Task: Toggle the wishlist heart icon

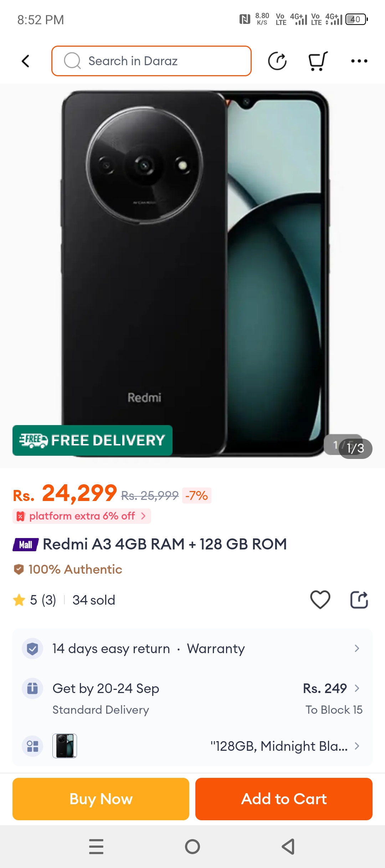Action: coord(320,600)
